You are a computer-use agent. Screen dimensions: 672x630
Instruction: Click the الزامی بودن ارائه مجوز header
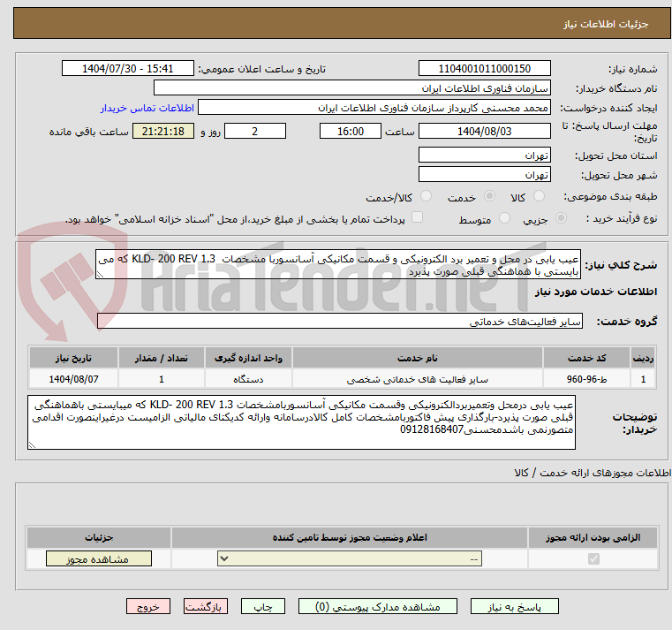tap(593, 537)
